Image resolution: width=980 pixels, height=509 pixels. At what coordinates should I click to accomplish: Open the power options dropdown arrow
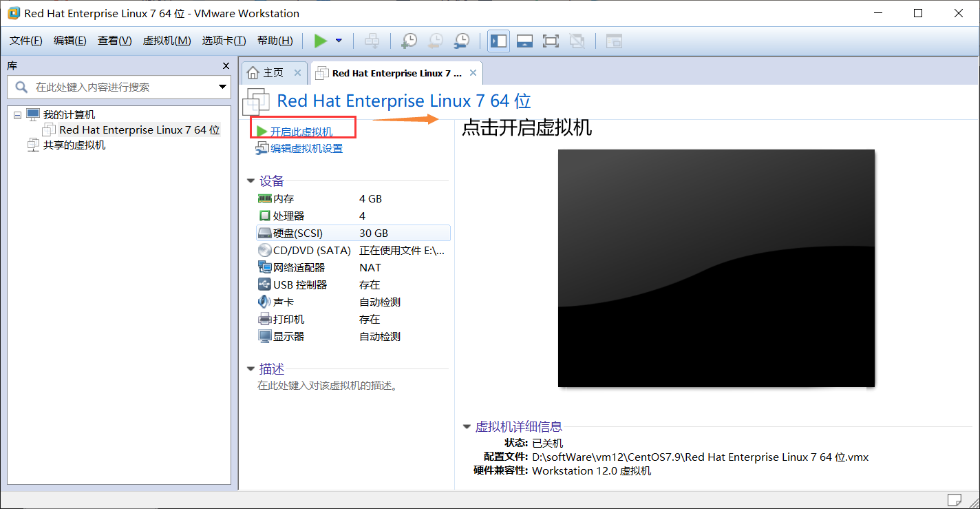[339, 41]
